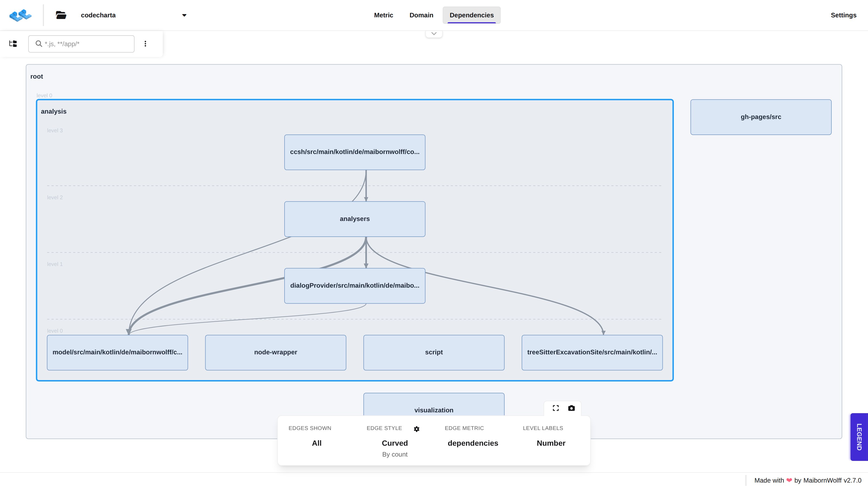Click the codecharta project name

coord(98,15)
